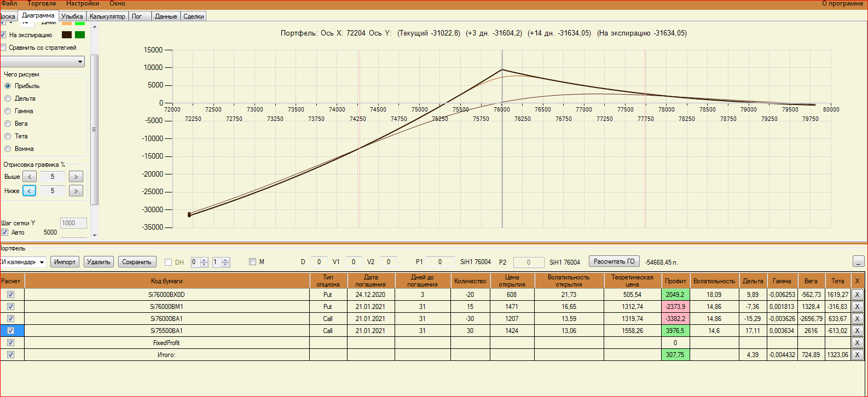Open the О программе menu item
This screenshot has height=397, width=868.
(x=842, y=4)
